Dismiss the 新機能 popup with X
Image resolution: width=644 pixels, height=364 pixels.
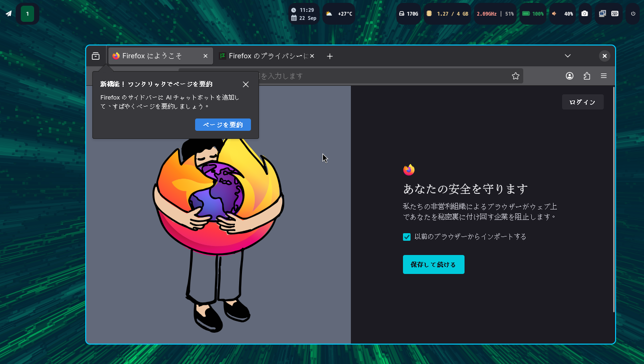tap(246, 84)
